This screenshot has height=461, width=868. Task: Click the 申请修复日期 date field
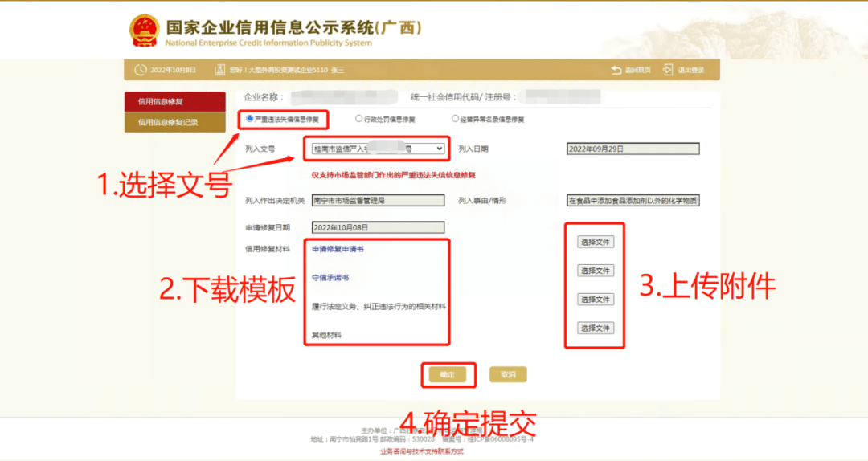(377, 227)
